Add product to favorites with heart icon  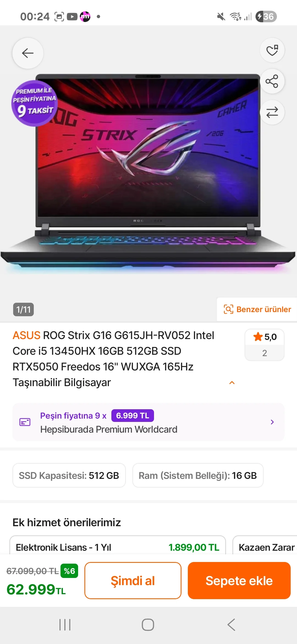tap(272, 50)
